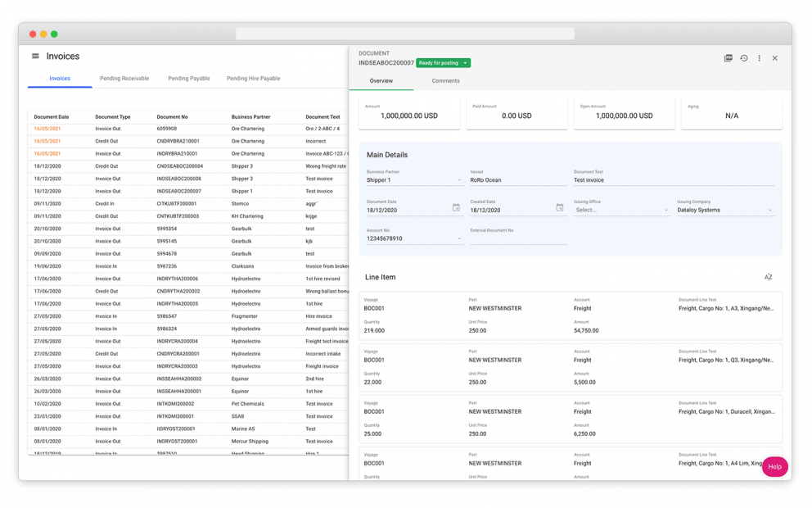The image size is (812, 508).
Task: Open the document history icon
Action: pos(744,58)
